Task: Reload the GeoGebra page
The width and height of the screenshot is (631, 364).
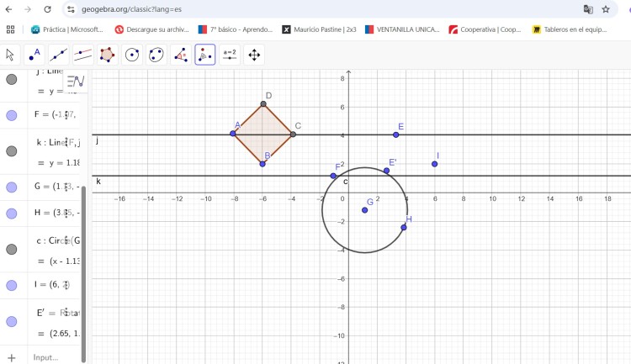Action: pos(47,9)
